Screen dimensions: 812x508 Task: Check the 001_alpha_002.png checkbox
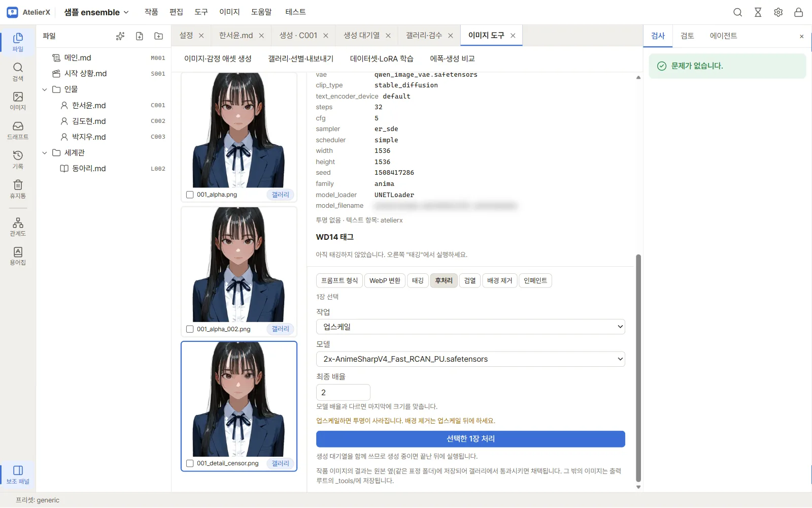coord(190,329)
